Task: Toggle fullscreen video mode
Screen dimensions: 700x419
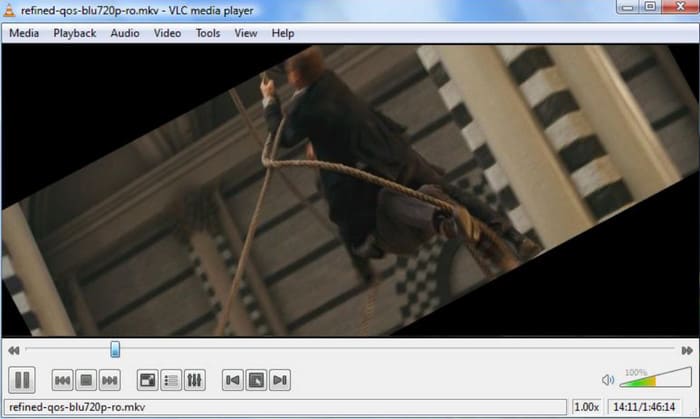Action: 147,380
